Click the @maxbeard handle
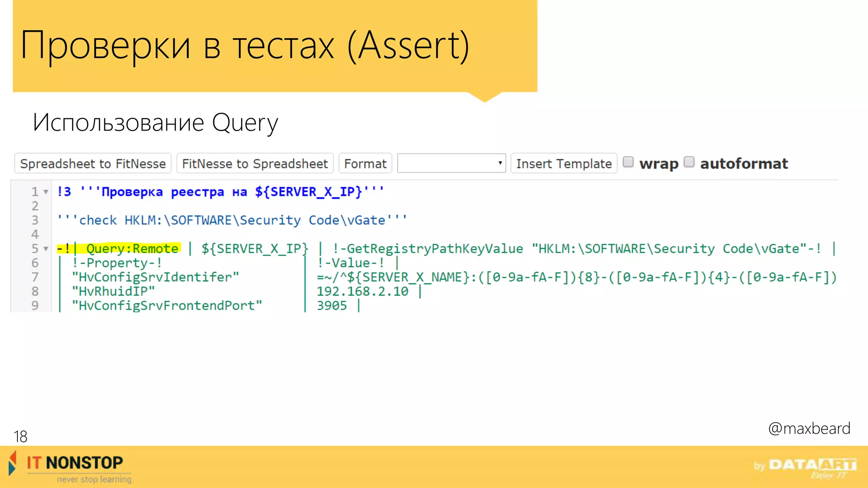The width and height of the screenshot is (868, 488). pos(809,429)
